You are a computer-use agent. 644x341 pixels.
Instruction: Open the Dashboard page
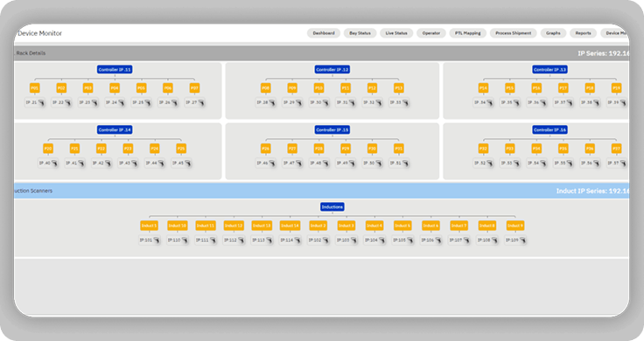(324, 33)
